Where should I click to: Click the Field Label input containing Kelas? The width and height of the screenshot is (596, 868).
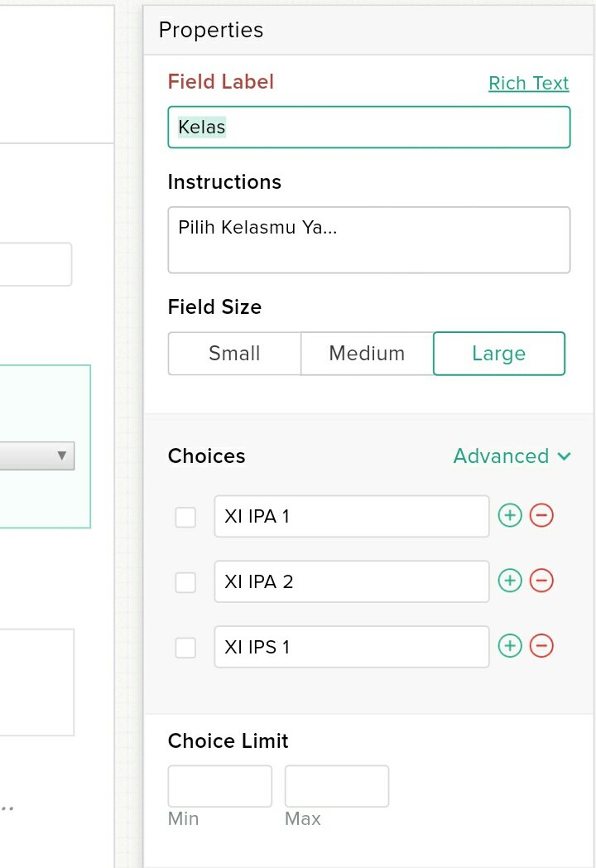click(368, 128)
